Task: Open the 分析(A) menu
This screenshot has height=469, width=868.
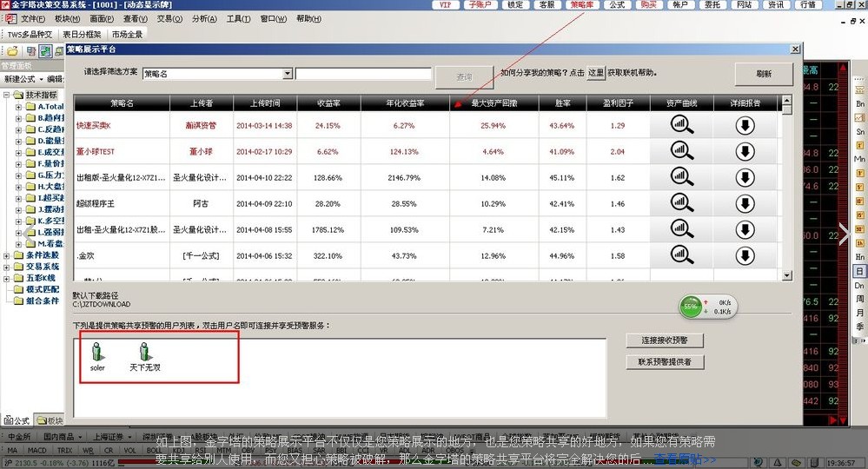Action: point(204,19)
